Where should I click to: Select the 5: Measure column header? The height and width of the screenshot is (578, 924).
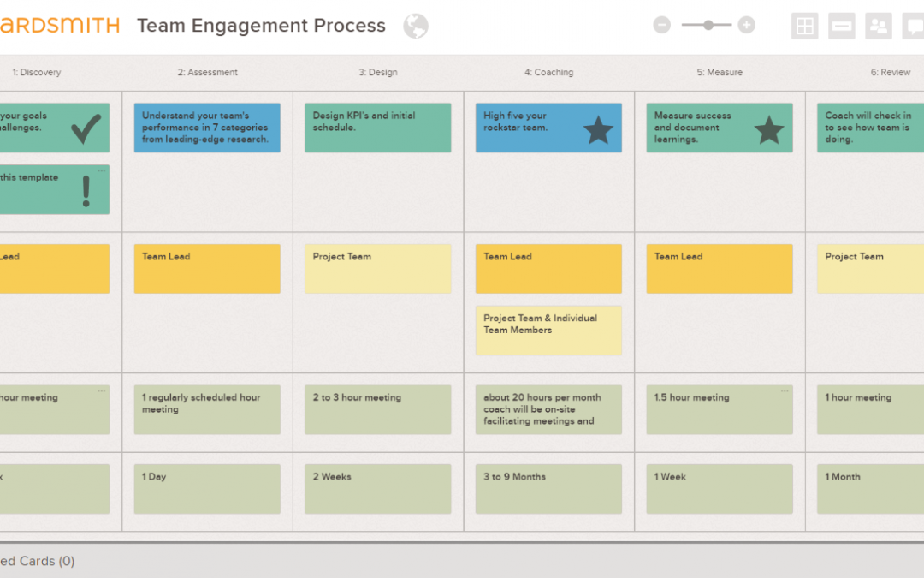click(x=720, y=72)
